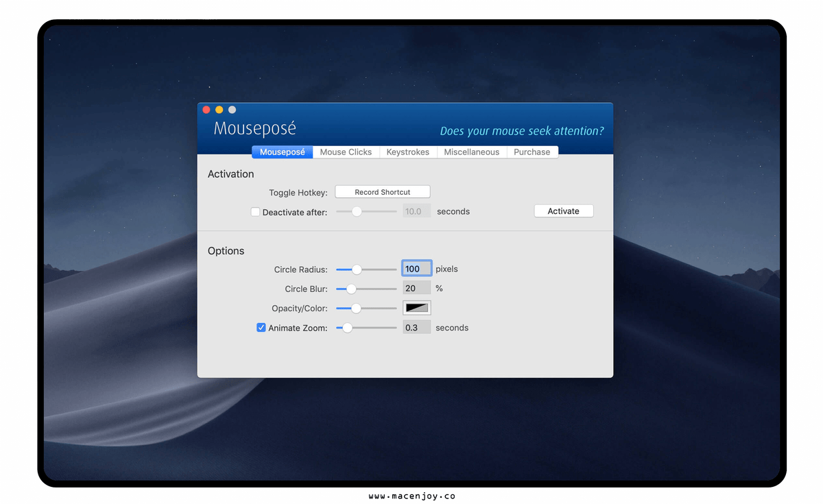The image size is (823, 504).
Task: Open the Opacity/Color swatch
Action: (417, 308)
